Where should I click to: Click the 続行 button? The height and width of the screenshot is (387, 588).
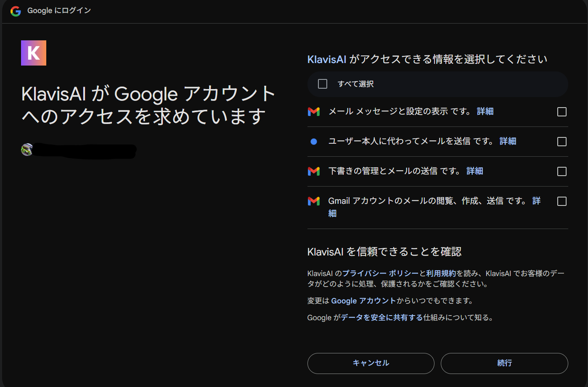coord(504,363)
